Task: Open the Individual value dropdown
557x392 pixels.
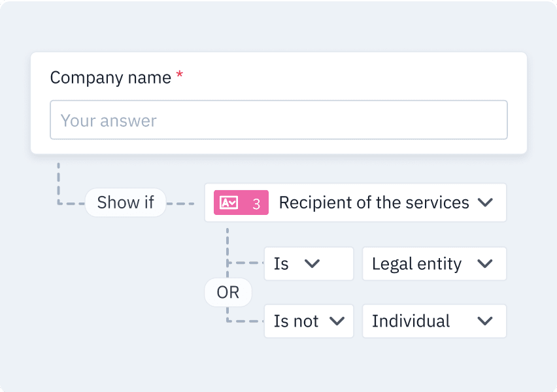Action: coord(434,321)
